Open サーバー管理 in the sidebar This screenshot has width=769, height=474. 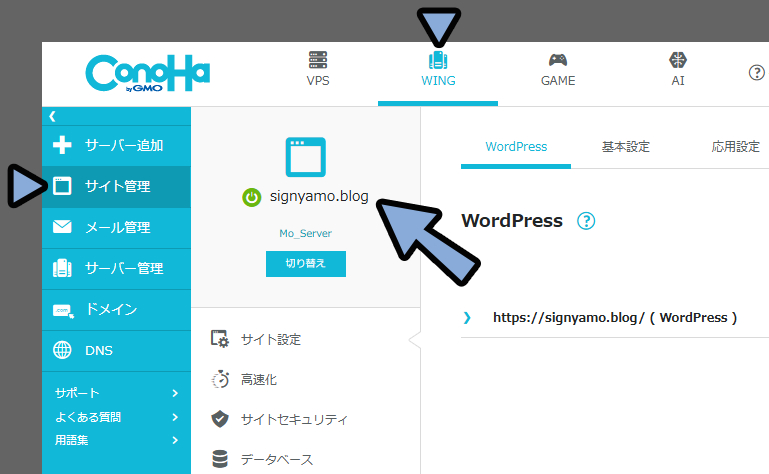pos(116,268)
